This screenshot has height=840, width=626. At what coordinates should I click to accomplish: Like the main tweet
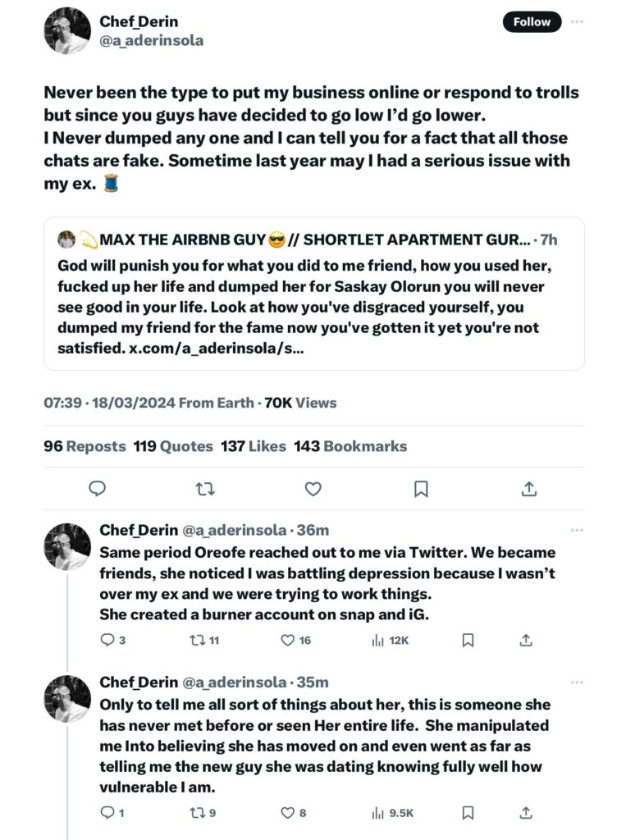pyautogui.click(x=313, y=489)
